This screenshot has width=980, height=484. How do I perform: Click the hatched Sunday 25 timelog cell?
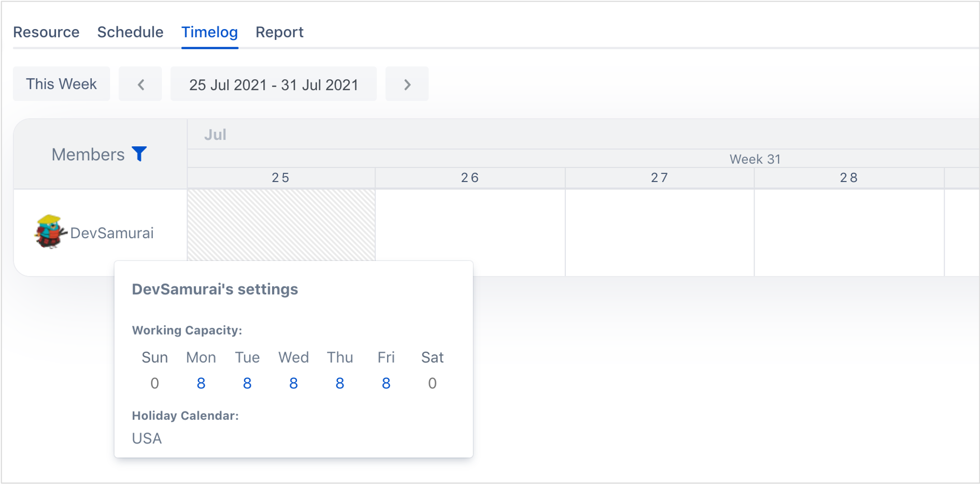281,225
